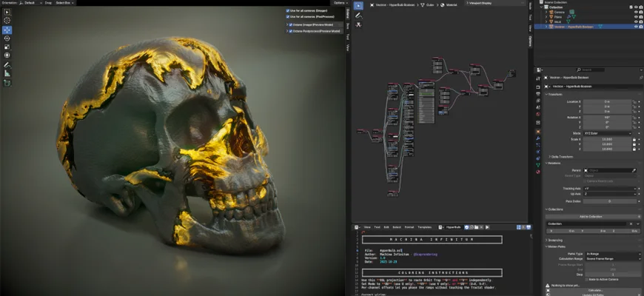Open the Physics properties tab
The image size is (644, 296).
coord(538,152)
